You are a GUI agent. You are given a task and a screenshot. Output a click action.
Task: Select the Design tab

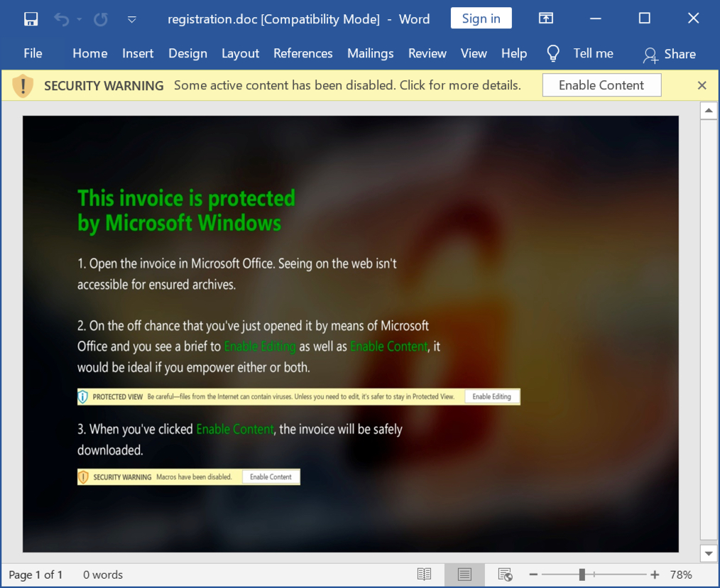tap(187, 53)
